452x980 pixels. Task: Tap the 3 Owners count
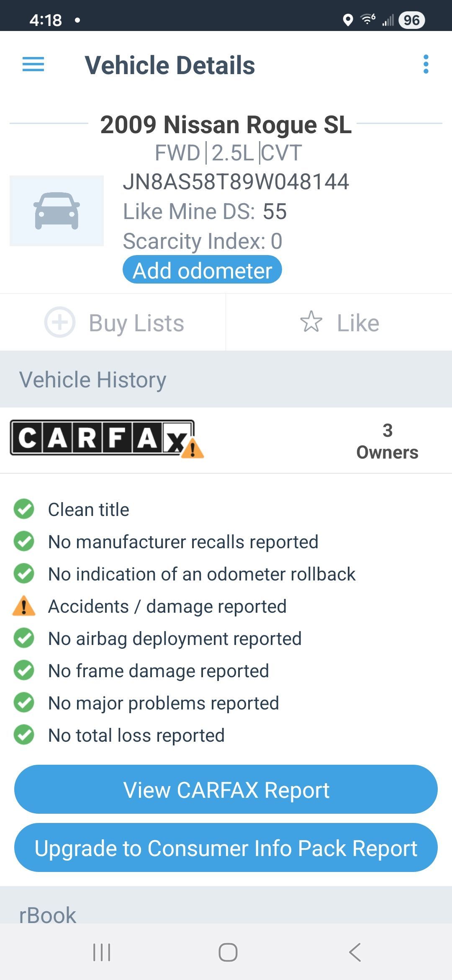click(x=387, y=441)
